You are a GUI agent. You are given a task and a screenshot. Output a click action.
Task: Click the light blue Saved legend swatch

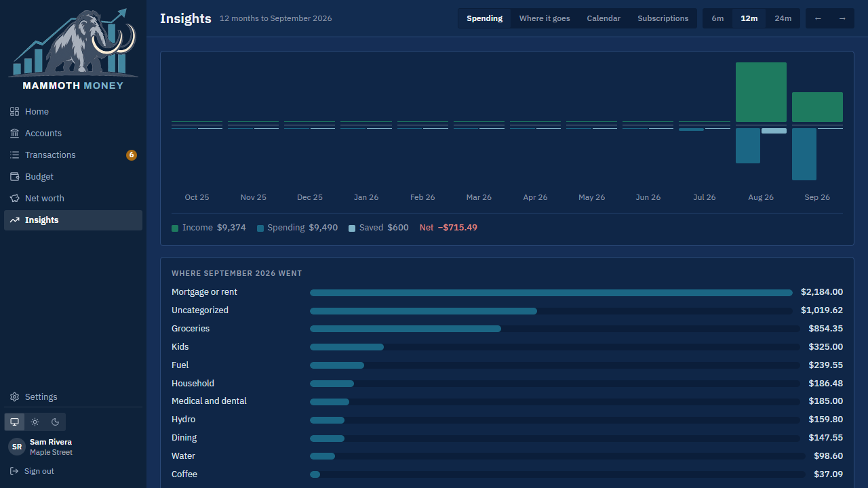(x=352, y=228)
